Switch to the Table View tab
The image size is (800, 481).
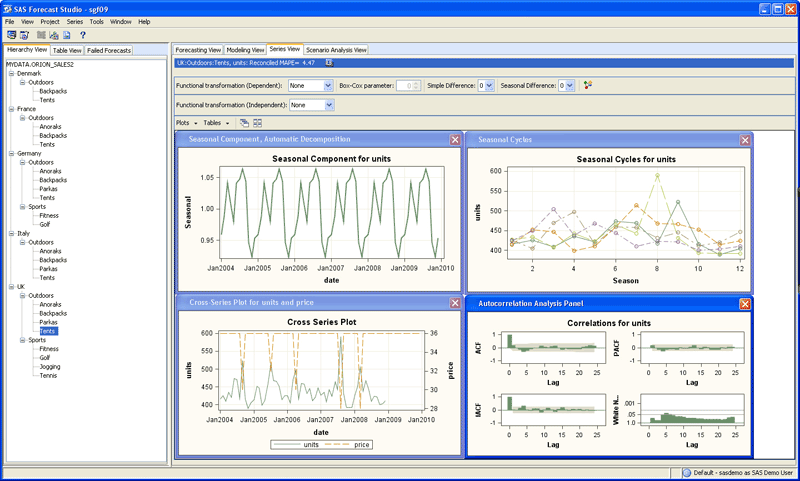click(67, 50)
